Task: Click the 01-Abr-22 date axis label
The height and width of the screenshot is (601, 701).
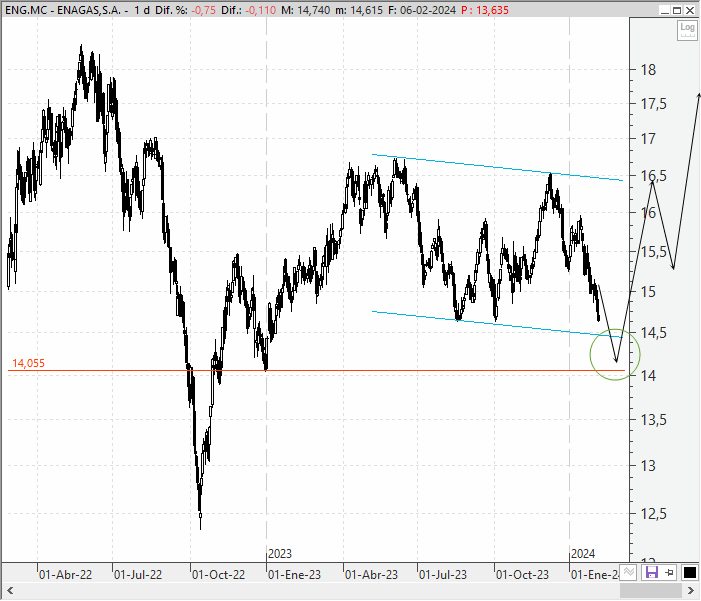Action: pos(65,575)
